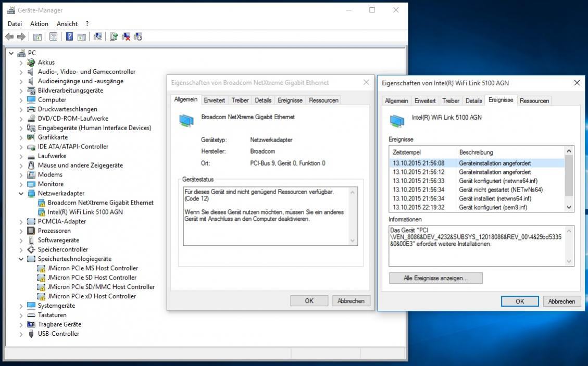Switch to Ressourcen tab in Broadcom dialog
Screen dimensions: 588x366
point(323,100)
